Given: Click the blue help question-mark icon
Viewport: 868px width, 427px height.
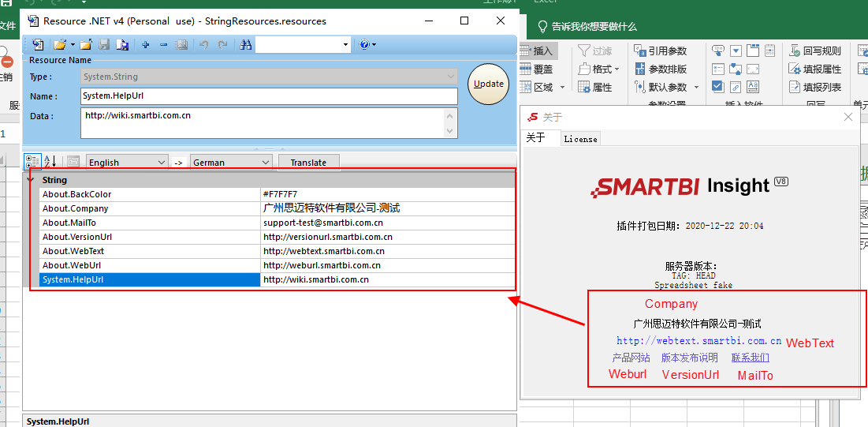Looking at the screenshot, I should click(x=363, y=45).
